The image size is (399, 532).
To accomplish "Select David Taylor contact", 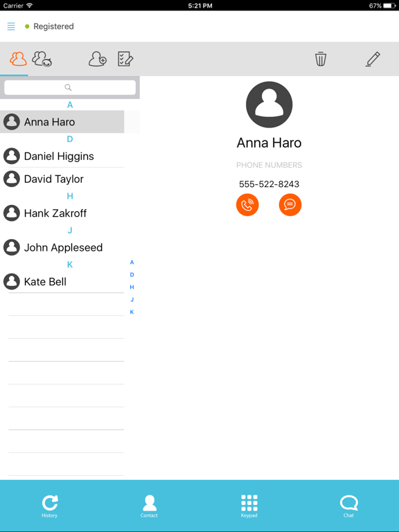I will [62, 179].
